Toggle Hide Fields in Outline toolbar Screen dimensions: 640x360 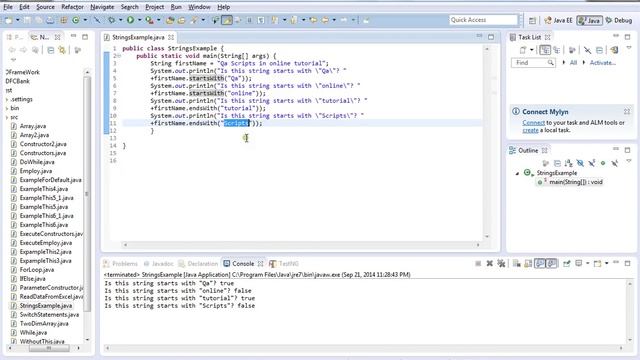click(580, 163)
